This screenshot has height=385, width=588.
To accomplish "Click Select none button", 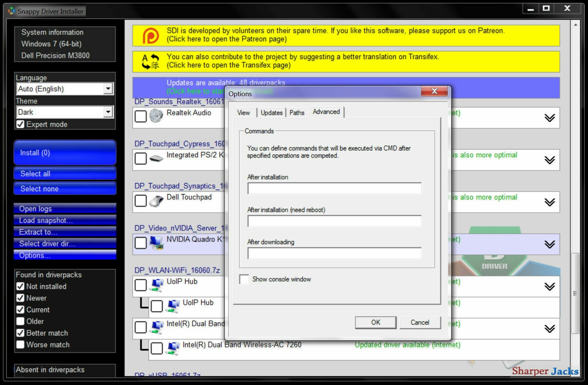I will tap(65, 188).
